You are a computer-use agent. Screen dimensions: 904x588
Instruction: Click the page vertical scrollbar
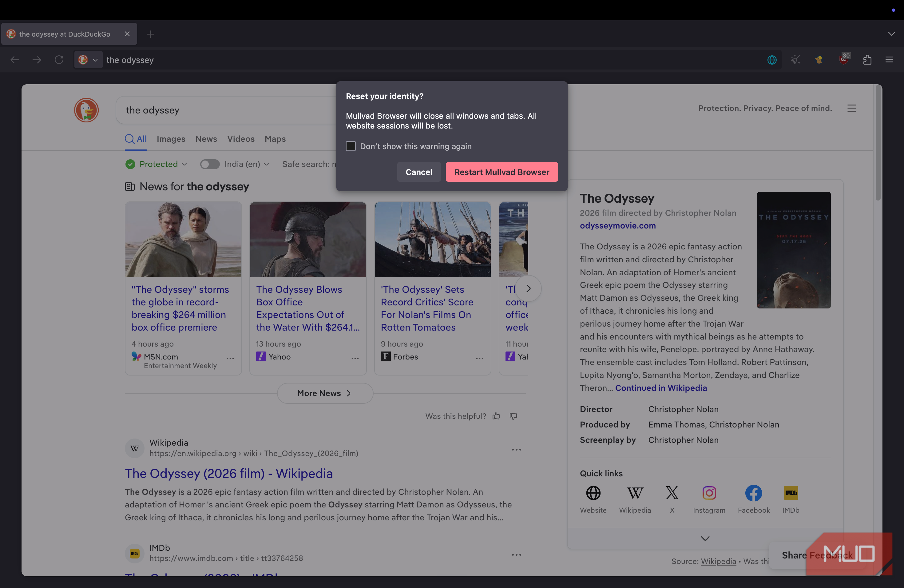coord(878,142)
